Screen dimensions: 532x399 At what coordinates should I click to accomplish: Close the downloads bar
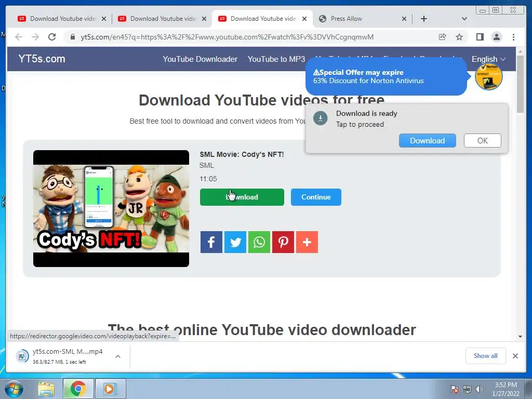pos(515,356)
